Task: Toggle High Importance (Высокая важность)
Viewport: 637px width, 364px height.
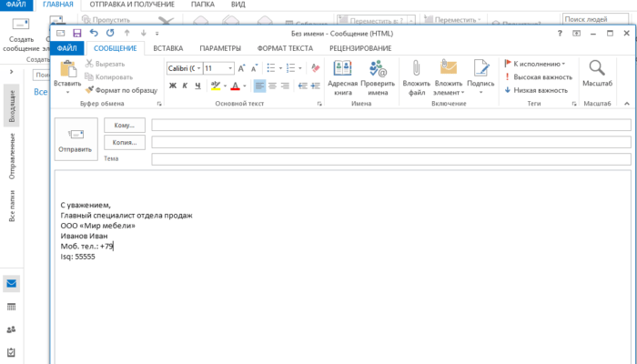Action: 539,76
